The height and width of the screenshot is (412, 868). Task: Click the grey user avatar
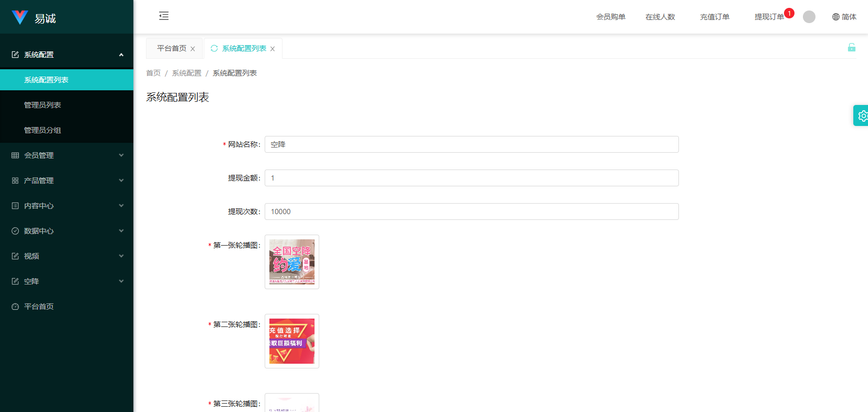809,17
